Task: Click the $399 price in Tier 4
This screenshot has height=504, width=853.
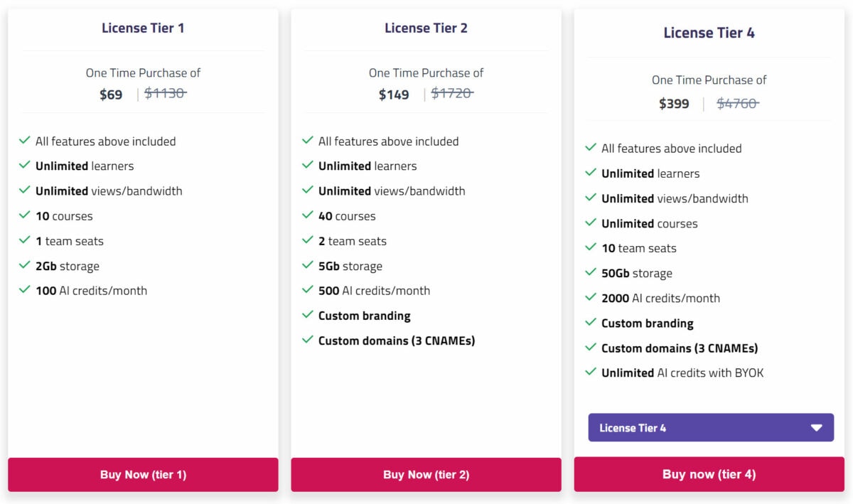Action: 674,103
